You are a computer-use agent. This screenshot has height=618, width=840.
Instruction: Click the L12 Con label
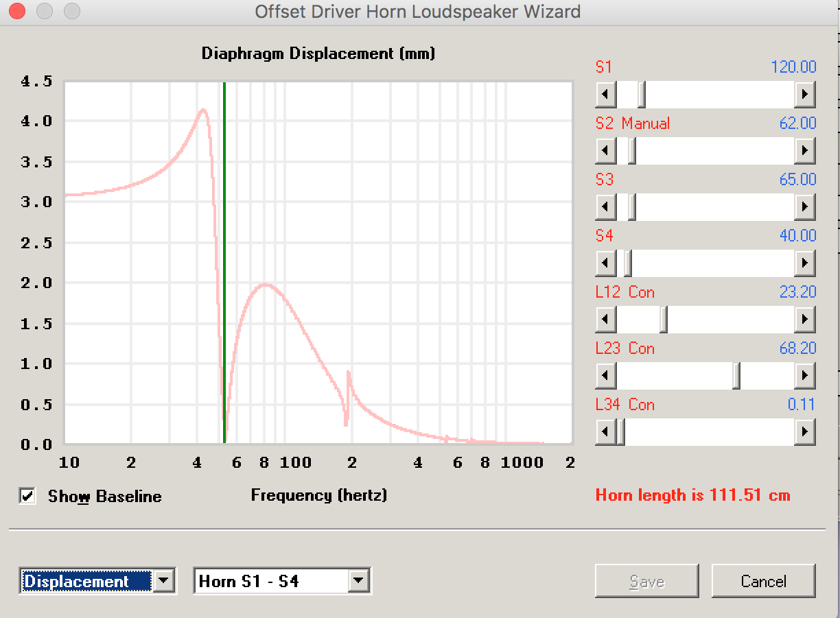625,292
